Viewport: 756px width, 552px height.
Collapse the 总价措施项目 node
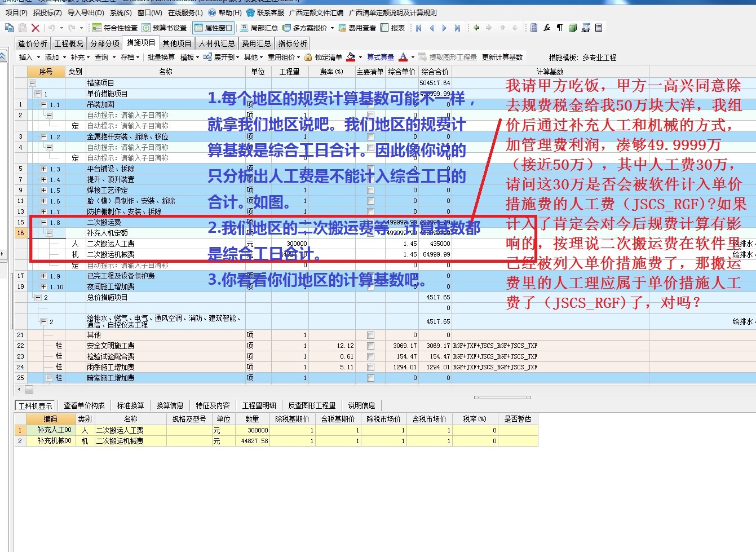pyautogui.click(x=38, y=297)
